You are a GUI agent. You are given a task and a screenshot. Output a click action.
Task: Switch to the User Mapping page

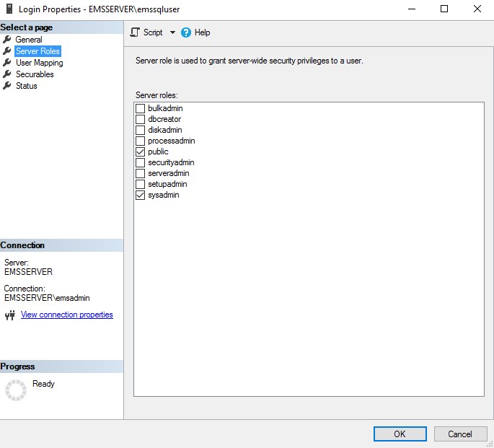click(40, 63)
